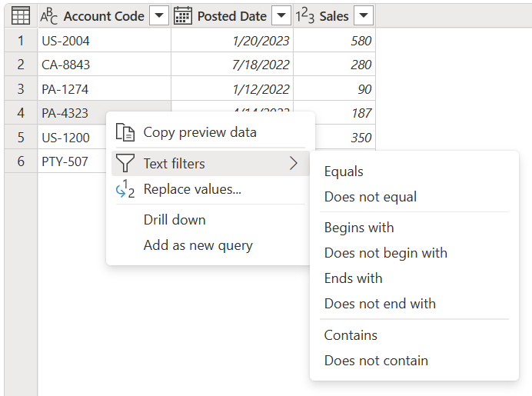The height and width of the screenshot is (396, 532).
Task: Click the table icon in the top-left corner
Action: pos(21,15)
